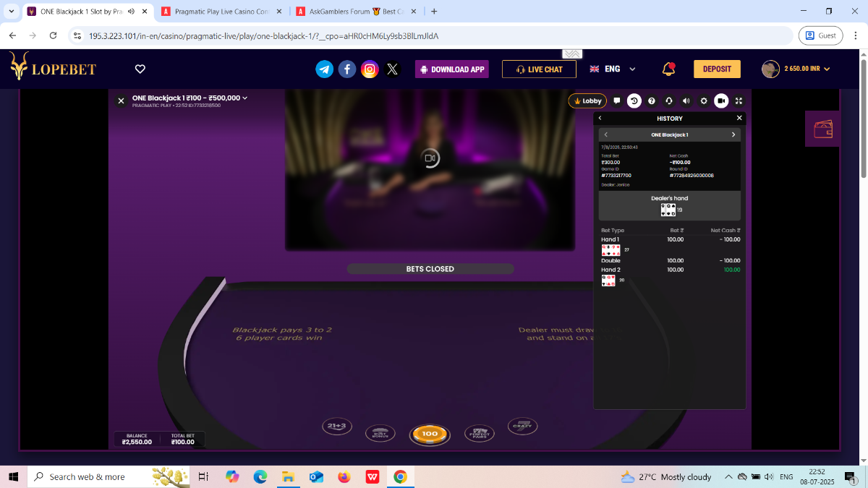Open the game support headset icon
The image size is (868, 488).
(669, 101)
